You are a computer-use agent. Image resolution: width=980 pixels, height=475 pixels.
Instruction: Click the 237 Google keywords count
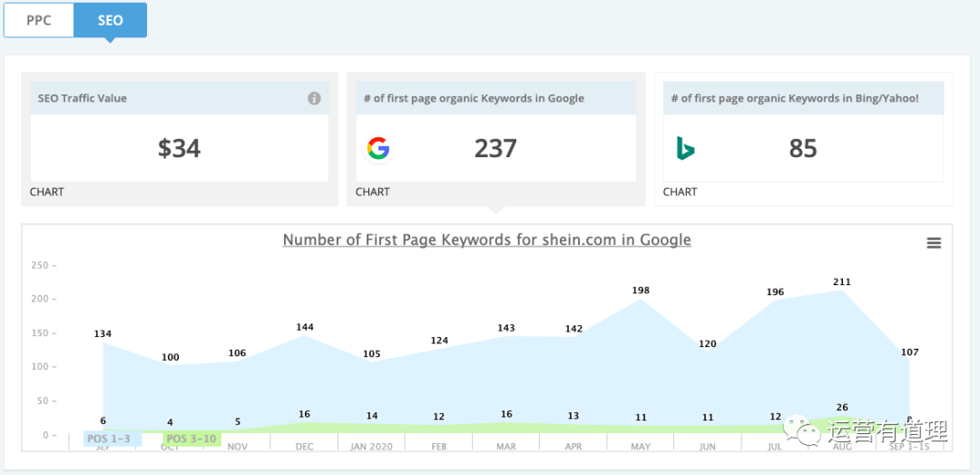tap(495, 148)
